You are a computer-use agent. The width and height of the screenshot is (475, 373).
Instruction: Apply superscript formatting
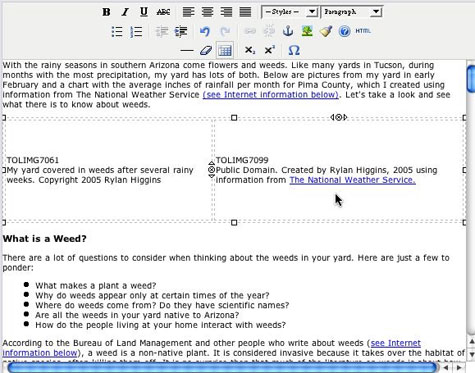pyautogui.click(x=269, y=50)
